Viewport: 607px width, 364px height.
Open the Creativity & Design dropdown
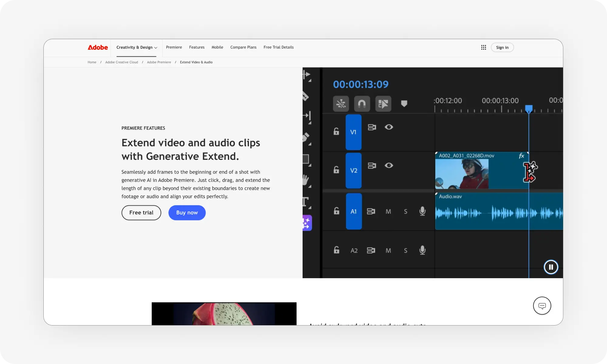click(137, 47)
